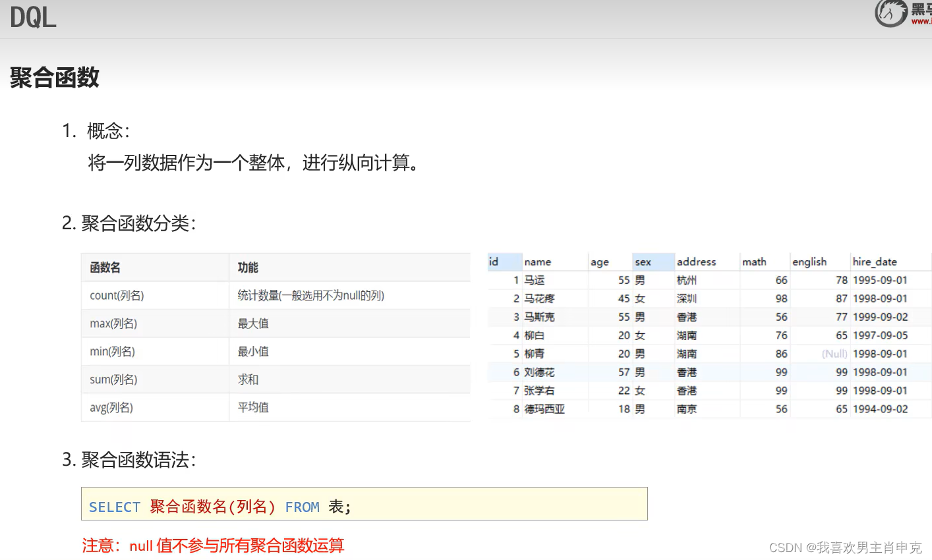Viewport: 932px width, 560px height.
Task: Click hire_date 1997-09-05
Action: [880, 335]
